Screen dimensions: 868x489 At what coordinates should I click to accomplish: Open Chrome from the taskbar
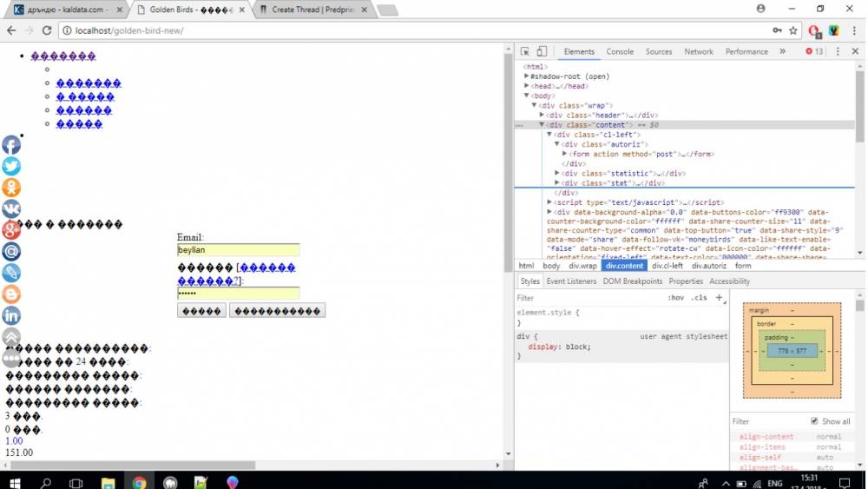tap(139, 483)
